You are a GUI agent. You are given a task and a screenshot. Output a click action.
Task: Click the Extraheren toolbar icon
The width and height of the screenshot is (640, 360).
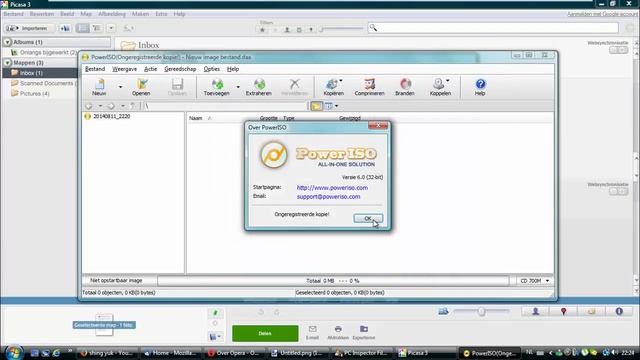point(259,87)
